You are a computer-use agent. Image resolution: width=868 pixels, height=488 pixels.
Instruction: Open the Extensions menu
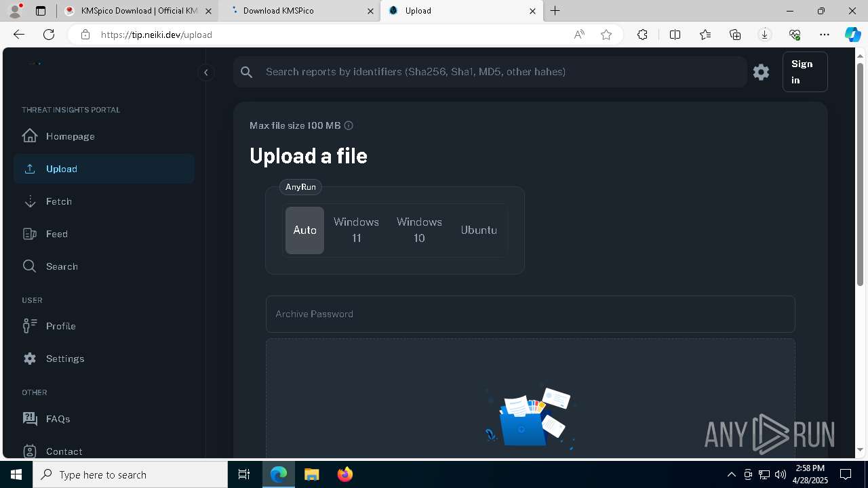[642, 35]
